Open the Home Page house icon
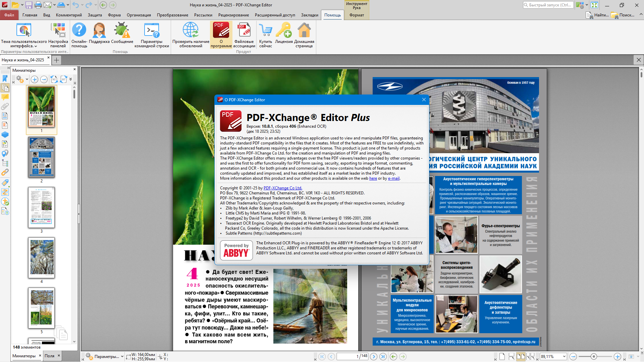Viewport: 644px width, 362px height. (304, 31)
